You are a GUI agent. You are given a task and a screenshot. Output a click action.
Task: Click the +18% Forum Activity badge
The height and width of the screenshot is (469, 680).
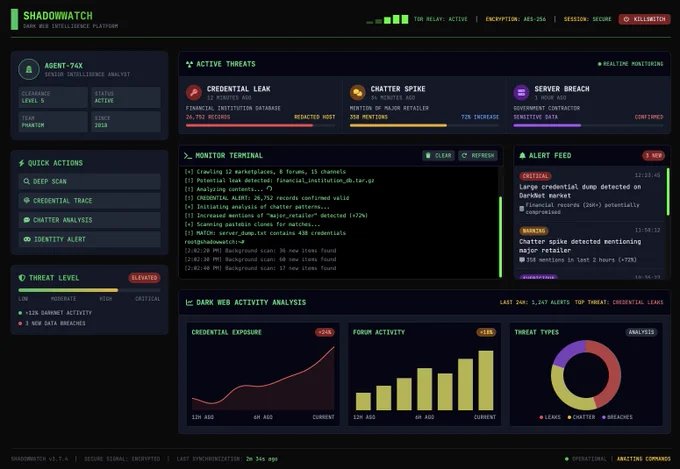486,332
